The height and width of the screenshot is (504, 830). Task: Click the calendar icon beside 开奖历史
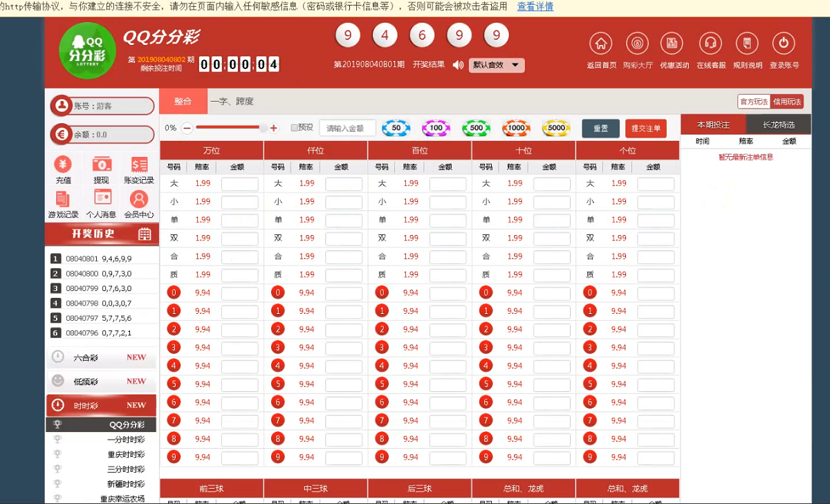(x=145, y=234)
